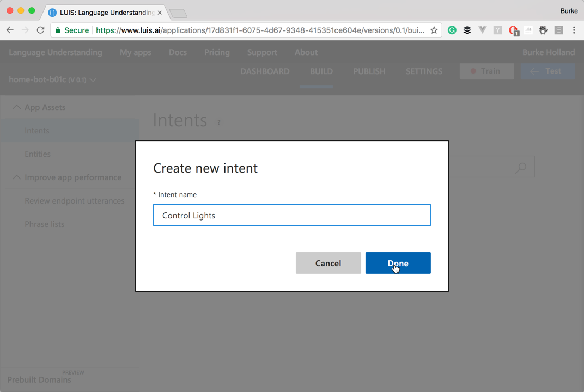The image size is (584, 392).
Task: Open the Support nav link
Action: coord(262,52)
